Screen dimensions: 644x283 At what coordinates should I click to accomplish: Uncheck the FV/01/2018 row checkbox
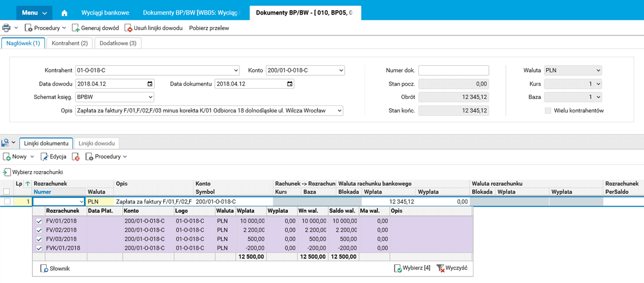pyautogui.click(x=39, y=221)
